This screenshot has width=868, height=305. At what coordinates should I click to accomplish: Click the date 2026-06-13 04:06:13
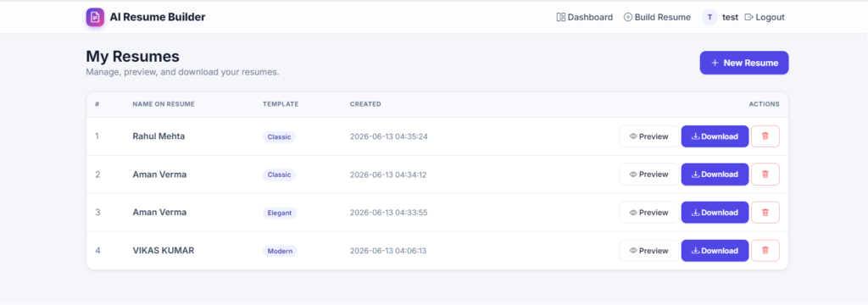[x=388, y=251]
